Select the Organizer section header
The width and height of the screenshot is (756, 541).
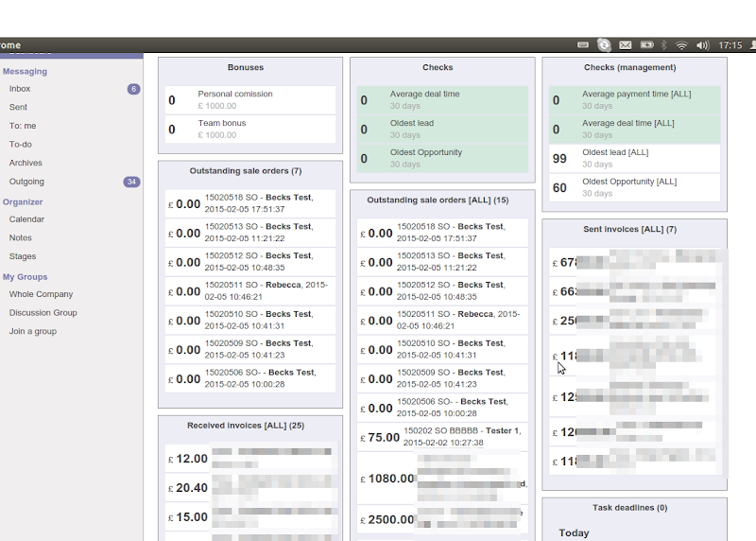(x=23, y=202)
